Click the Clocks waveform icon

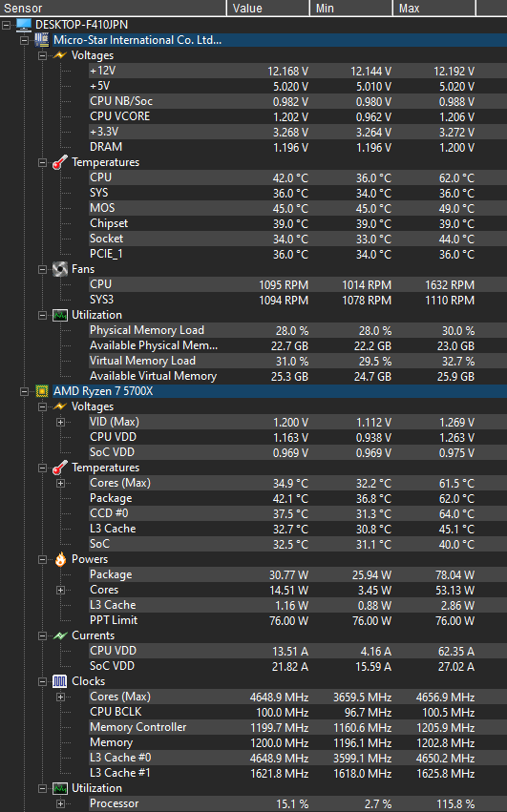coord(60,681)
